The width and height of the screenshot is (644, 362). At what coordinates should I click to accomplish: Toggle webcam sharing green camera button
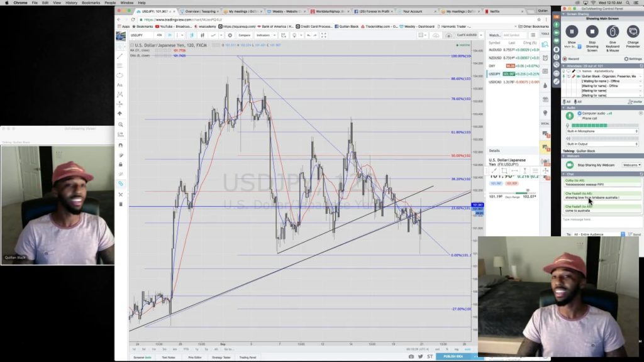[x=570, y=165]
